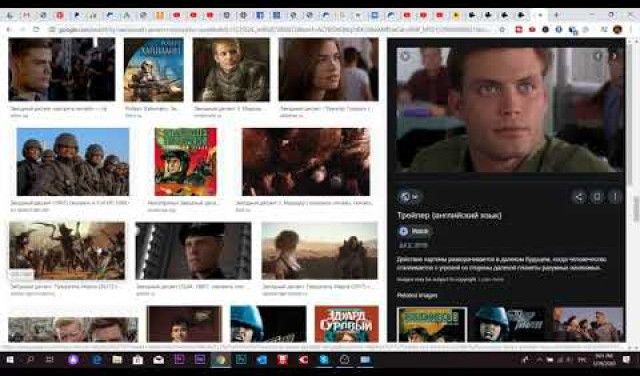Reload the page with the refresh icon
Image resolution: width=640 pixels, height=376 pixels.
(x=36, y=30)
